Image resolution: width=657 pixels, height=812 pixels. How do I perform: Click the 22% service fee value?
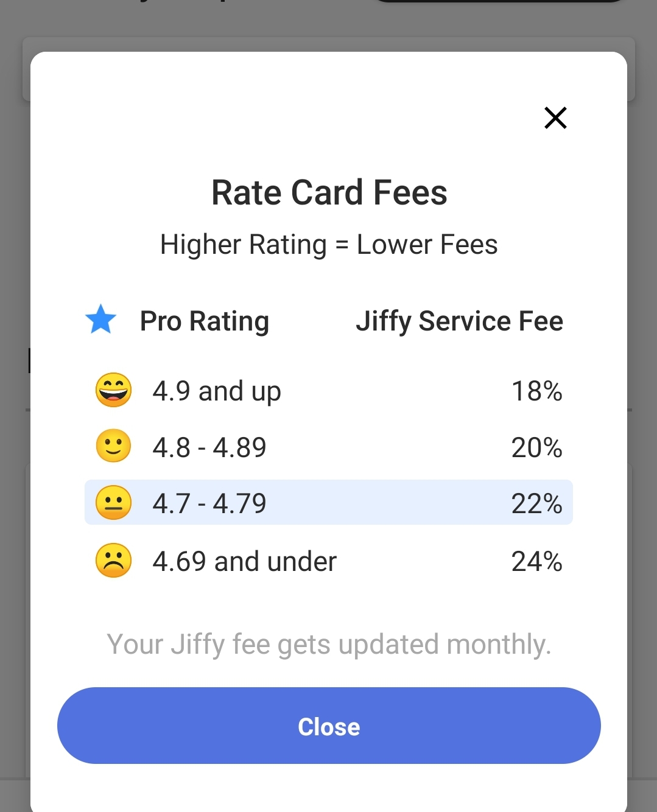[536, 503]
